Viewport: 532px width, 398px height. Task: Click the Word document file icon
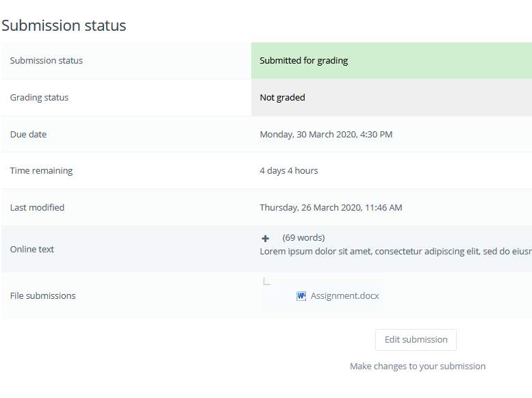point(301,296)
